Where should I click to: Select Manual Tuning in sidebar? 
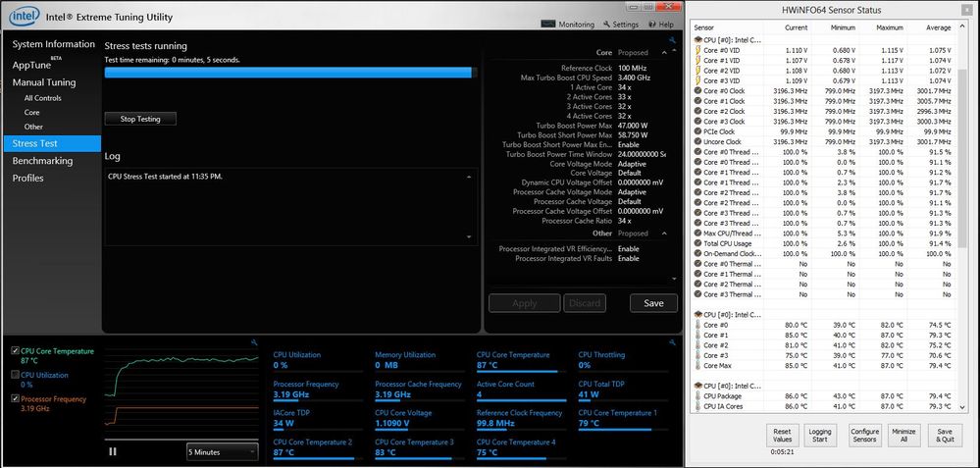[x=44, y=82]
